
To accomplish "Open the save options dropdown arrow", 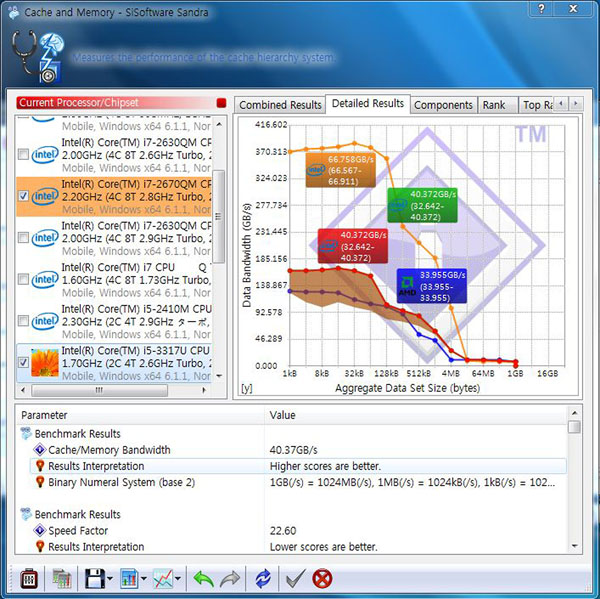I will (x=110, y=578).
